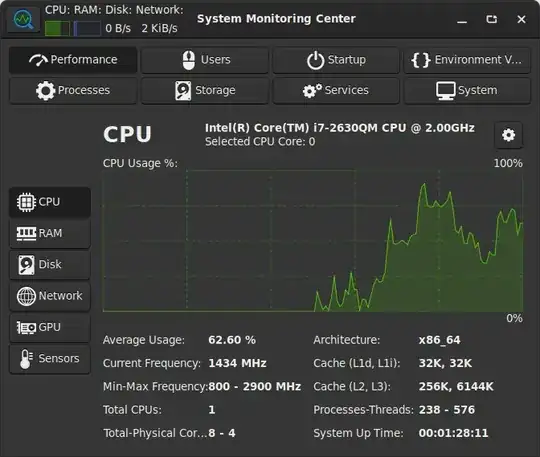
Task: View the Sensors sidebar section
Action: (50, 359)
